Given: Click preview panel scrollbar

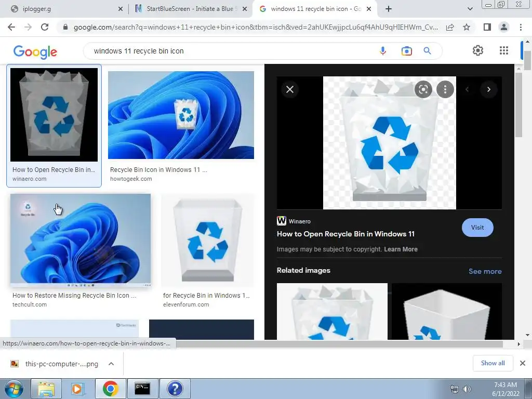Looking at the screenshot, I should tap(518, 104).
